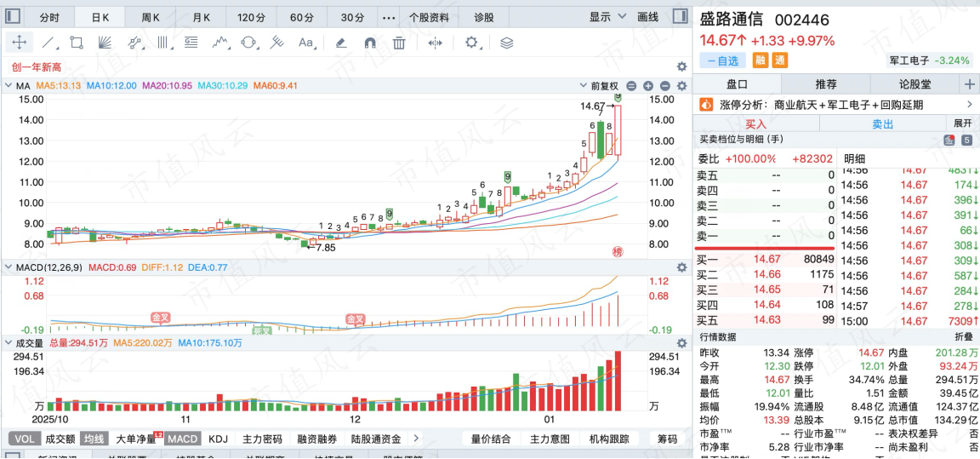Select the text annotation tool
This screenshot has width=980, height=459.
(x=305, y=43)
